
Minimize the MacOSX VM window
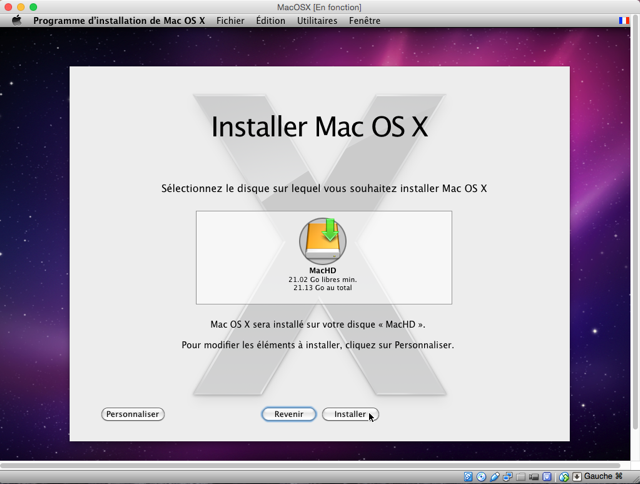20,7
